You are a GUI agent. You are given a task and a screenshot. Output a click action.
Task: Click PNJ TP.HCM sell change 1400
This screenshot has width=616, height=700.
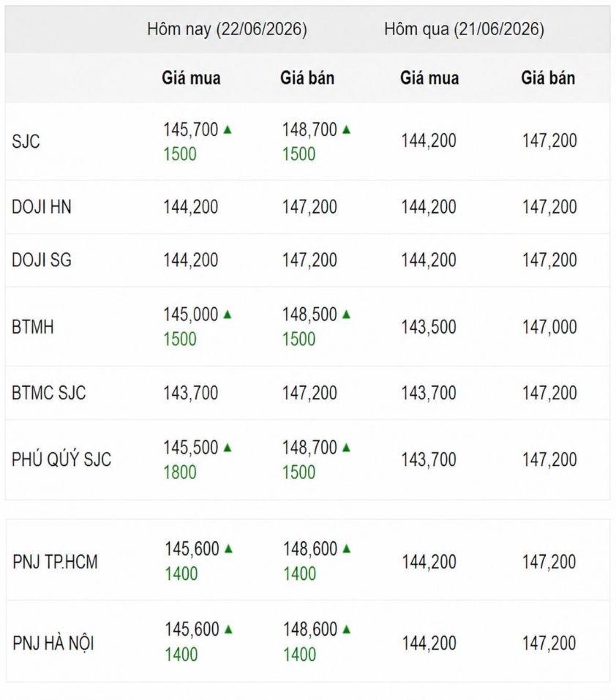point(299,573)
